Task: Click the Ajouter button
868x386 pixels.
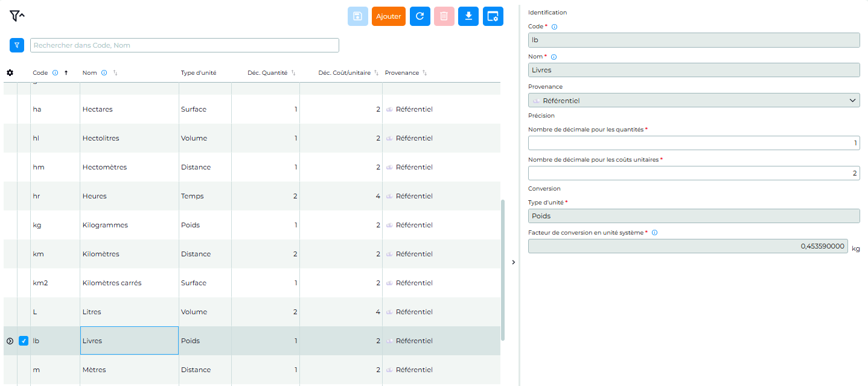Action: coord(389,16)
